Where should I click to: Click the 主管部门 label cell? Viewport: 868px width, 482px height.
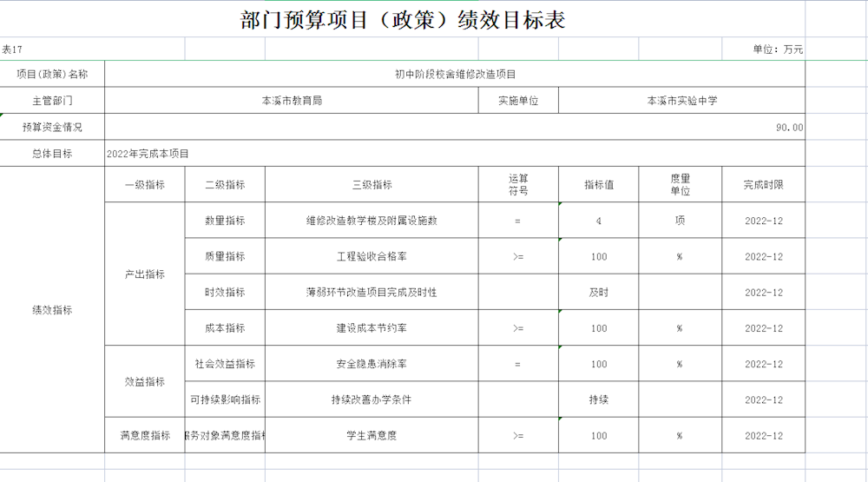click(52, 101)
